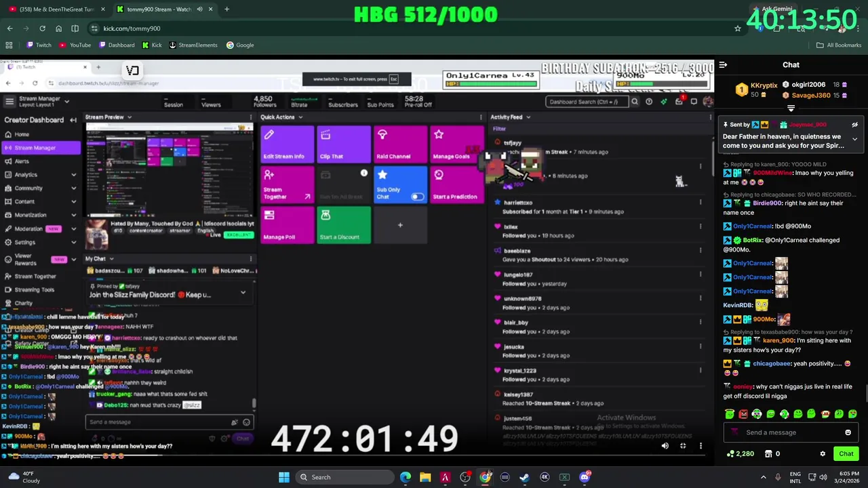Screen dimensions: 868x488
Task: Open a new browser tab
Action: [226, 9]
